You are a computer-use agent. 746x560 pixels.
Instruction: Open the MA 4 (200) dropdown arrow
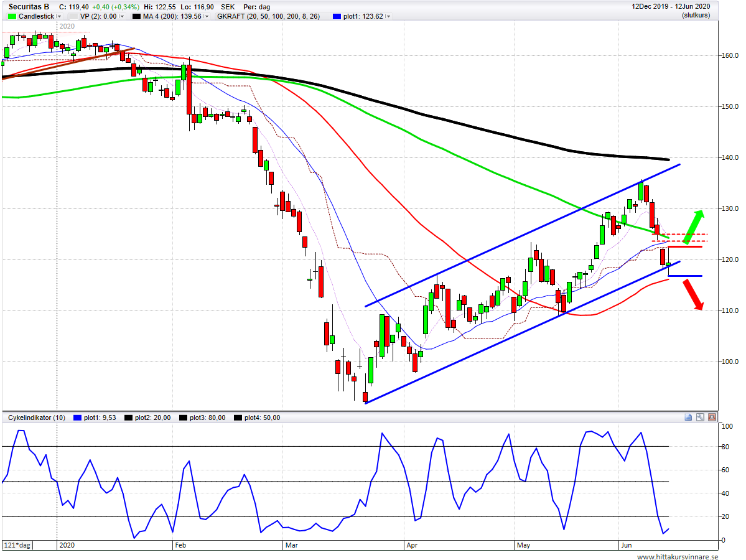click(207, 16)
